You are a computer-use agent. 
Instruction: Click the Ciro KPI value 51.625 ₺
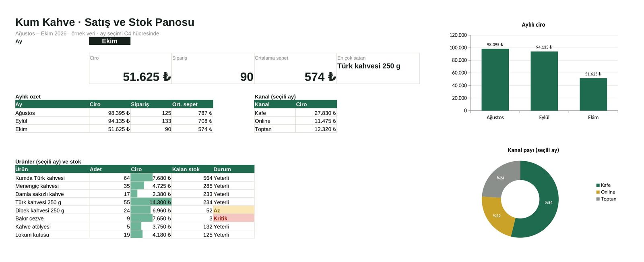click(147, 77)
